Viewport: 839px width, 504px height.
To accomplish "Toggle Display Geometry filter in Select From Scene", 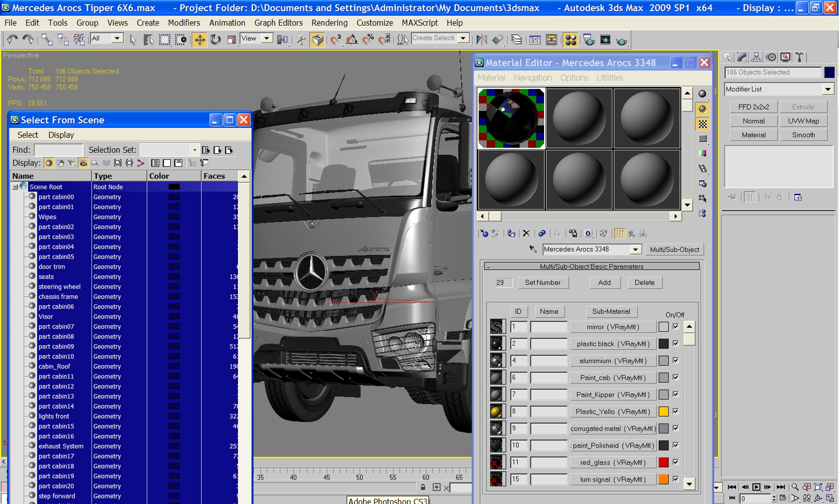I will pyautogui.click(x=49, y=163).
